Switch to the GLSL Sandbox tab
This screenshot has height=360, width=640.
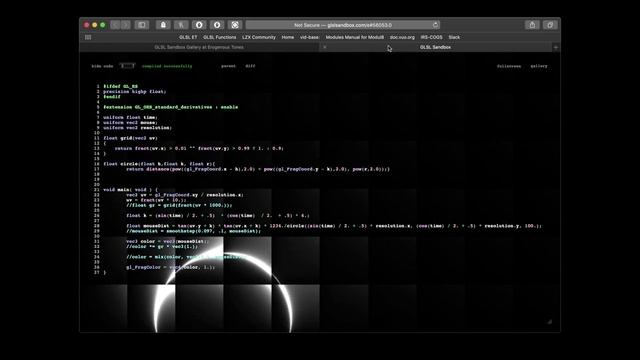(x=436, y=47)
